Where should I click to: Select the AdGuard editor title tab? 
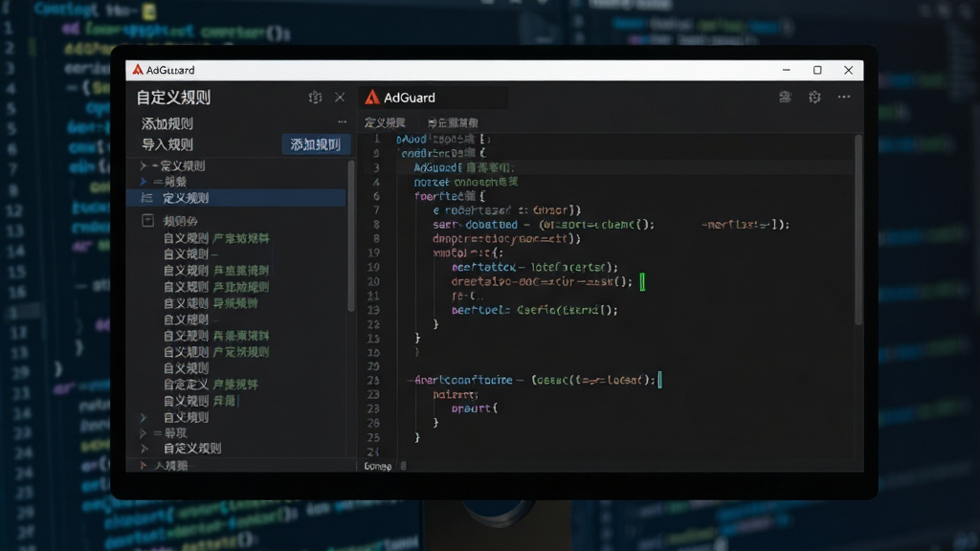point(434,98)
